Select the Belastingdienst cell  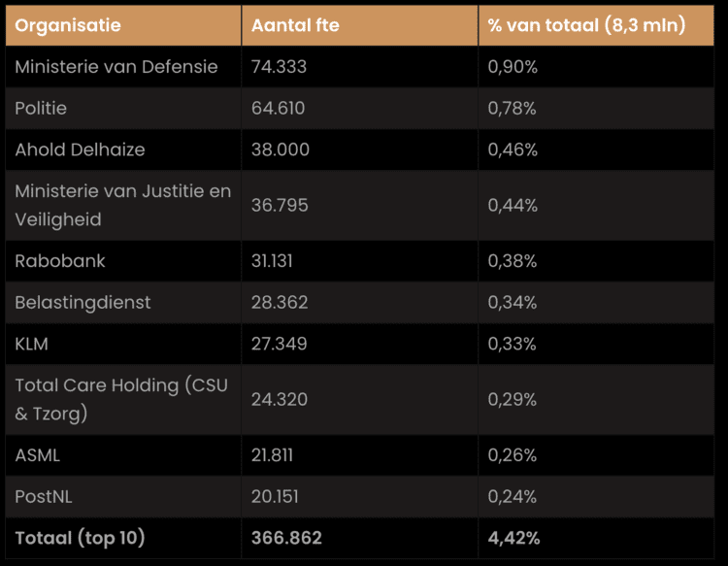pos(83,302)
